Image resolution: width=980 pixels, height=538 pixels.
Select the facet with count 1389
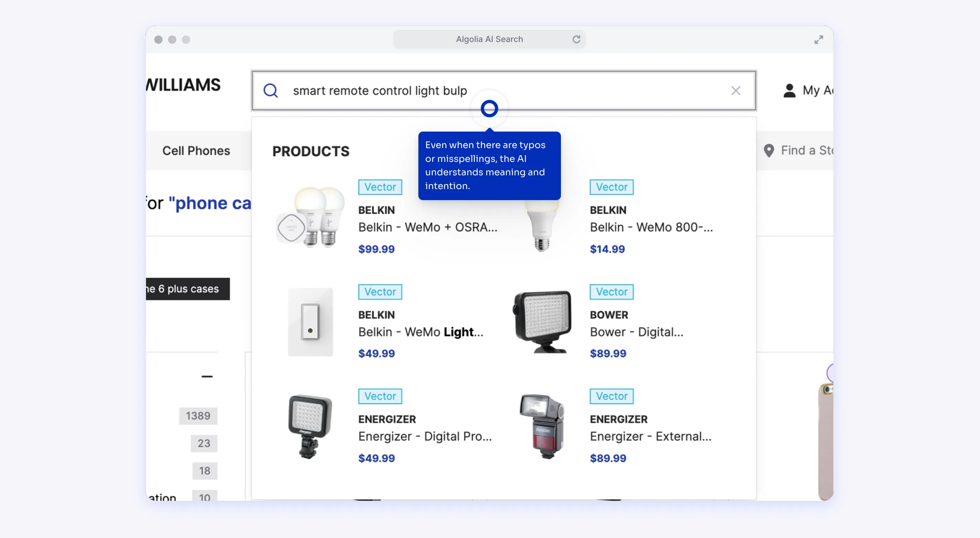[198, 416]
